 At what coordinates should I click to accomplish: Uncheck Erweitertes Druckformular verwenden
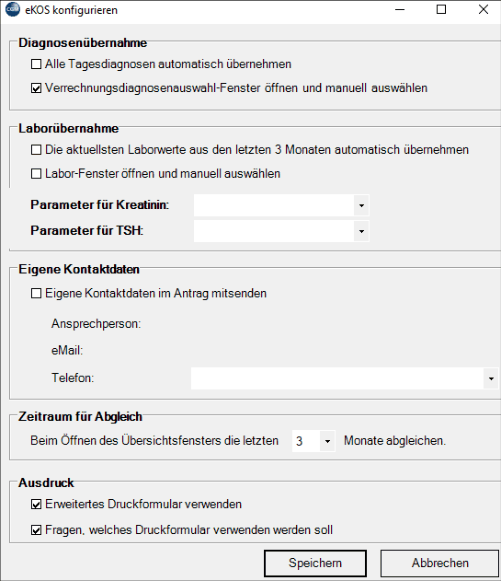36,504
